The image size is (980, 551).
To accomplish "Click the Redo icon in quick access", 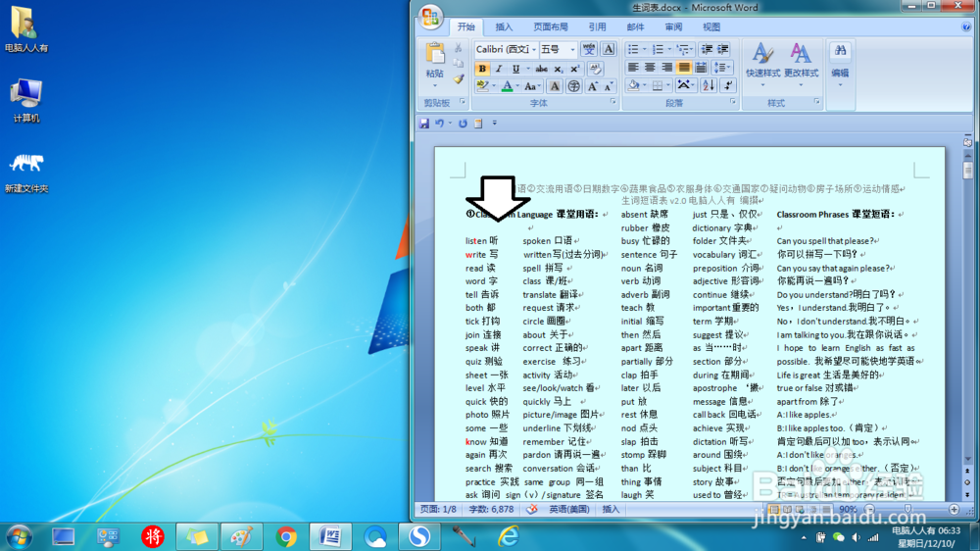I will click(x=463, y=124).
